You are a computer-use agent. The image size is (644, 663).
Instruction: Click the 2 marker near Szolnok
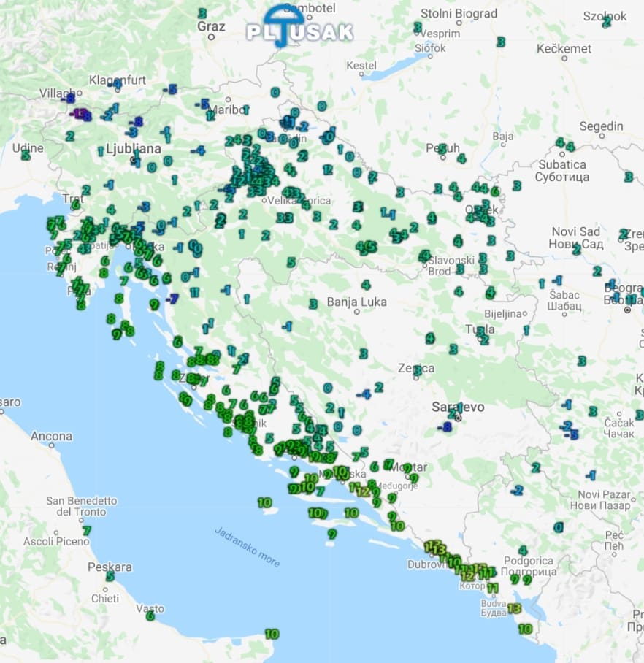point(606,22)
